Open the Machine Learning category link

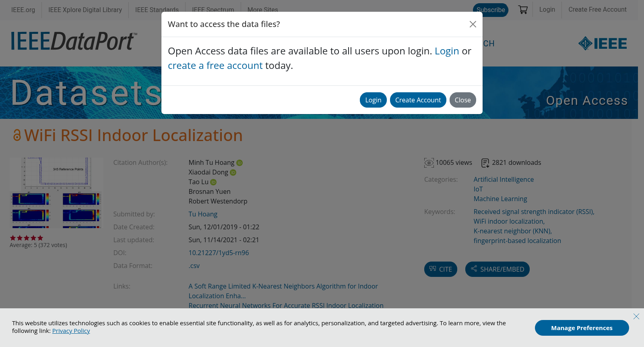(x=500, y=199)
